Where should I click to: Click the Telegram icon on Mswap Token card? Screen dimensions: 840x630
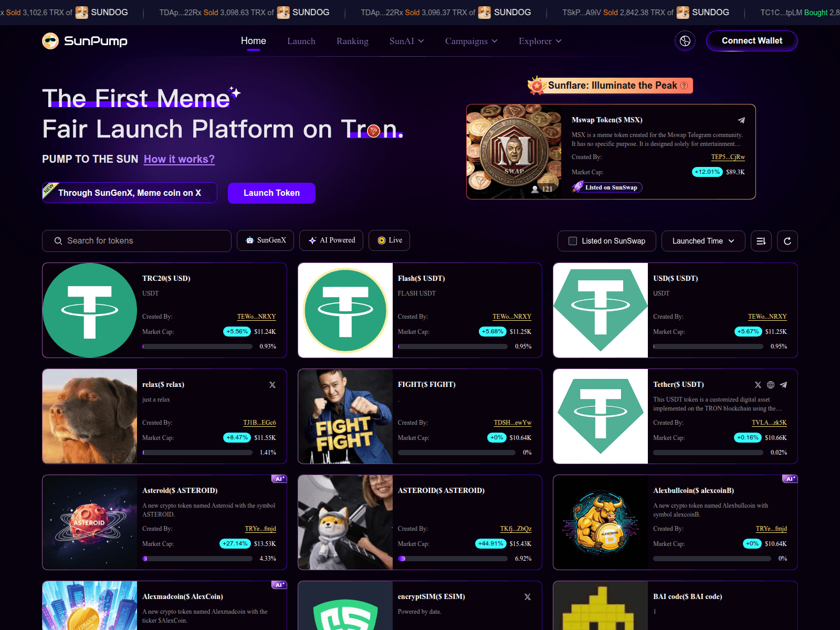click(741, 120)
